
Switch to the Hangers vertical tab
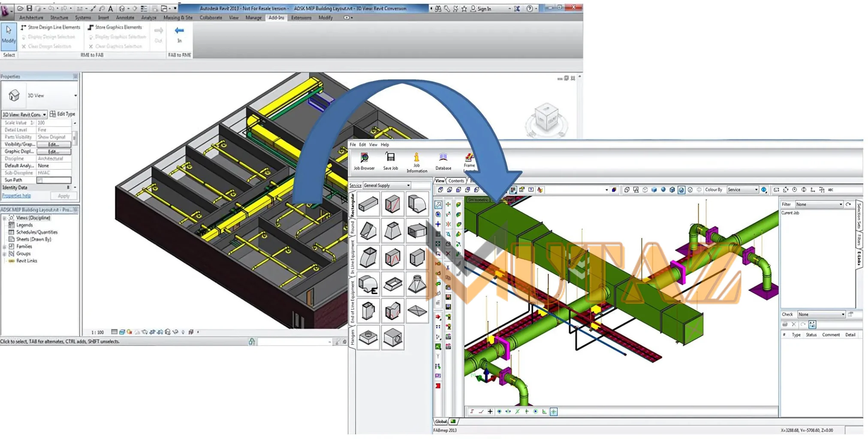[353, 337]
